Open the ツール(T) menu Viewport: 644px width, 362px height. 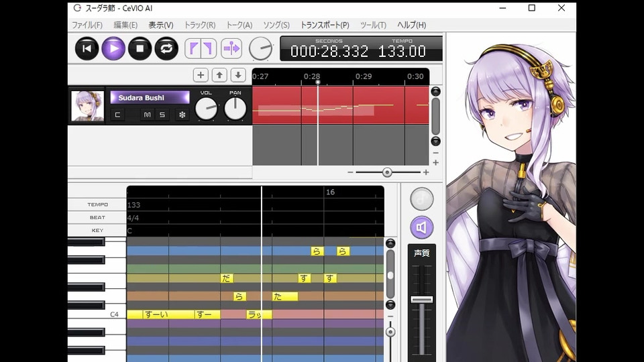point(373,25)
